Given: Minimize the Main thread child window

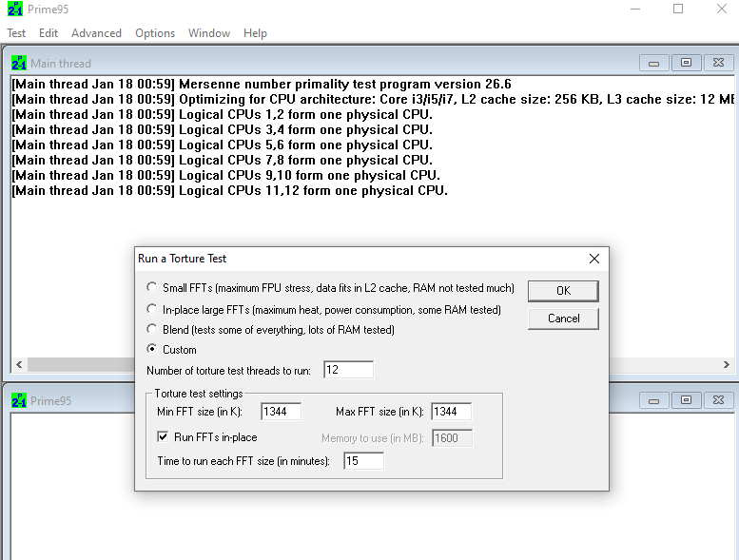Looking at the screenshot, I should 653,63.
